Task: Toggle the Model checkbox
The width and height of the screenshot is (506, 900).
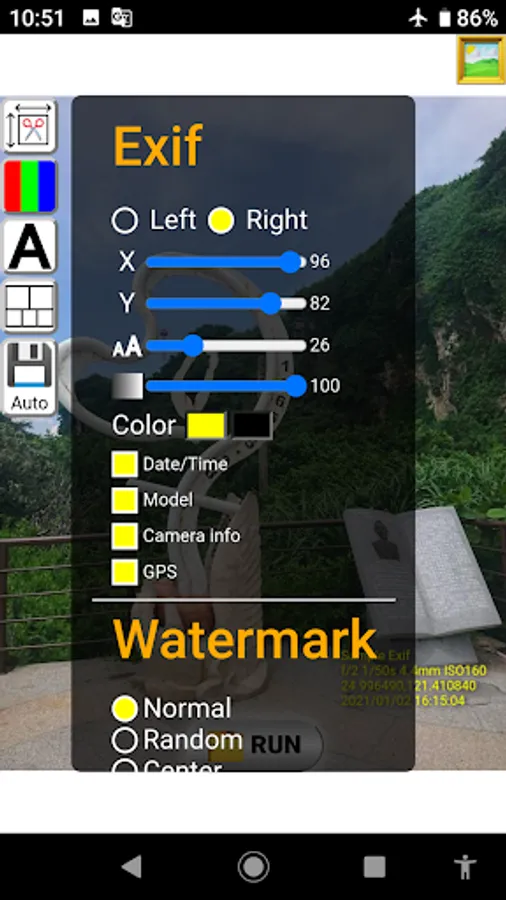Action: [x=124, y=500]
